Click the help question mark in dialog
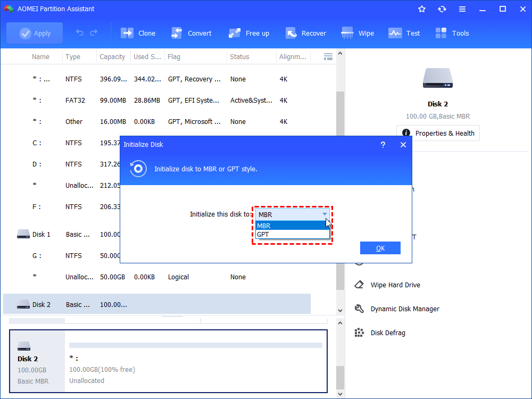Viewport: 532px width, 399px height. tap(383, 145)
